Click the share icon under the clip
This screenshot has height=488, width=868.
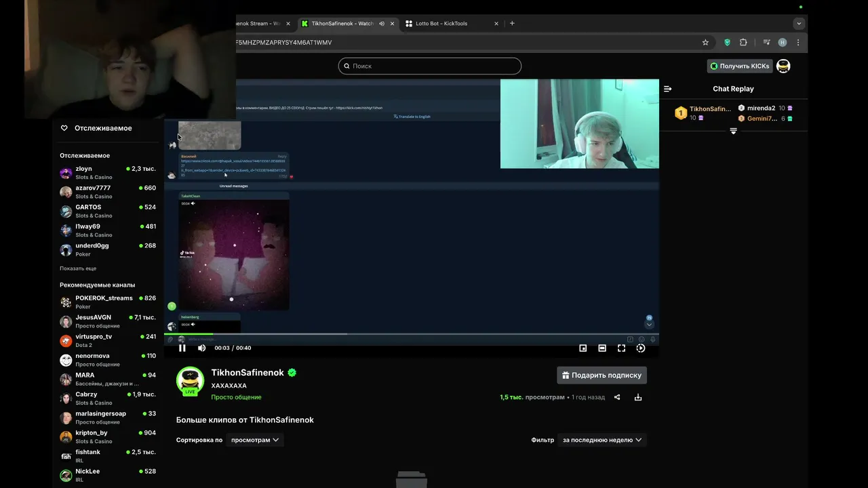tap(617, 397)
